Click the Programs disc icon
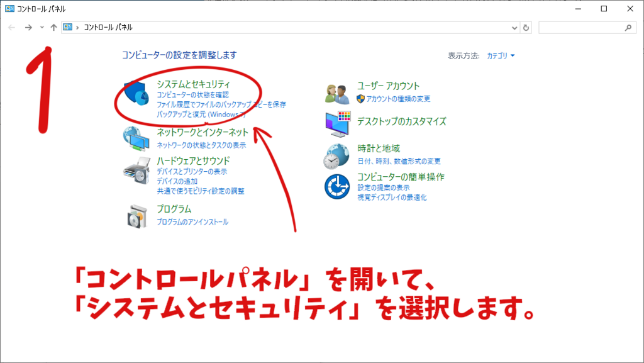Viewport: 644px width, 363px height. click(136, 216)
